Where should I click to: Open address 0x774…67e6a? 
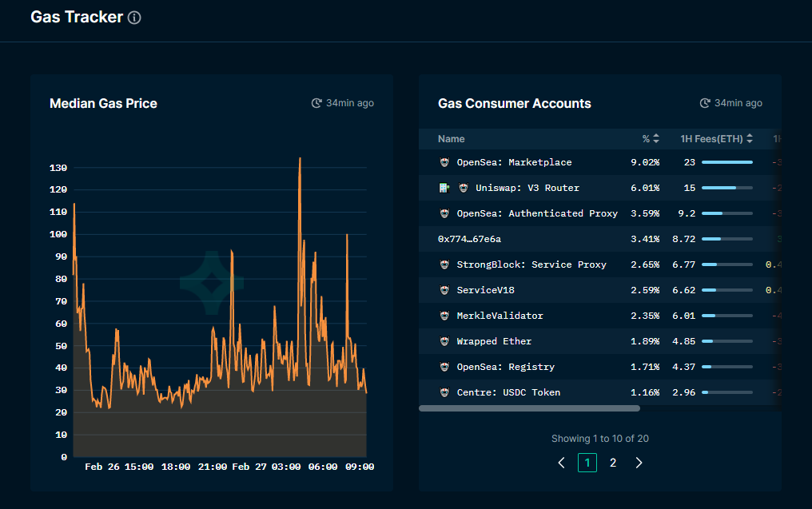pos(469,239)
